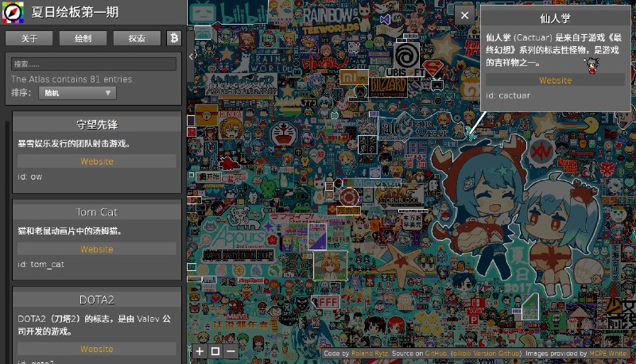Screen dimensions: 636x364
Task: Open Website link in Cactuar popup
Action: 555,80
